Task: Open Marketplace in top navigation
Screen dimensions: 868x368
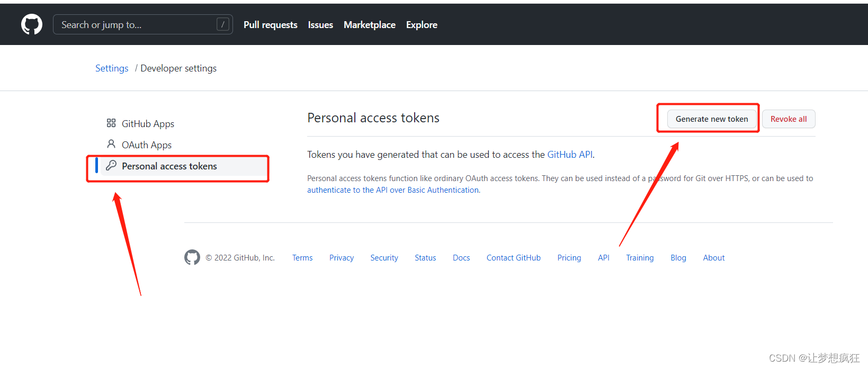Action: point(370,25)
